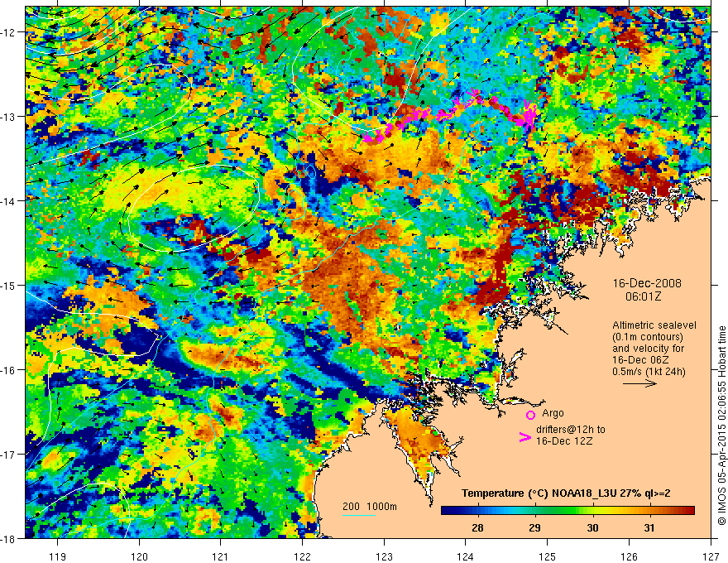Viewport: 728px width, 563px height.
Task: Click the text Altimetric sealevel
Action: pyautogui.click(x=654, y=325)
